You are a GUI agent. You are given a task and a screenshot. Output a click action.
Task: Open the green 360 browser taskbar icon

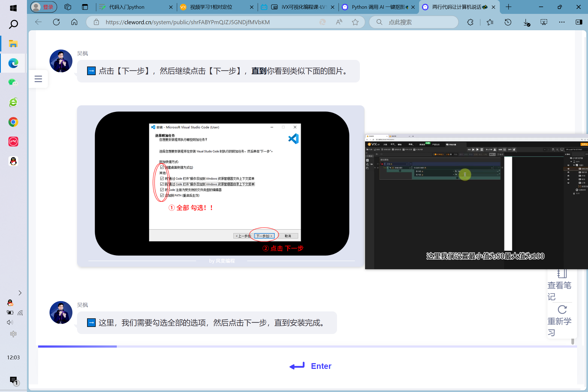pos(13,102)
